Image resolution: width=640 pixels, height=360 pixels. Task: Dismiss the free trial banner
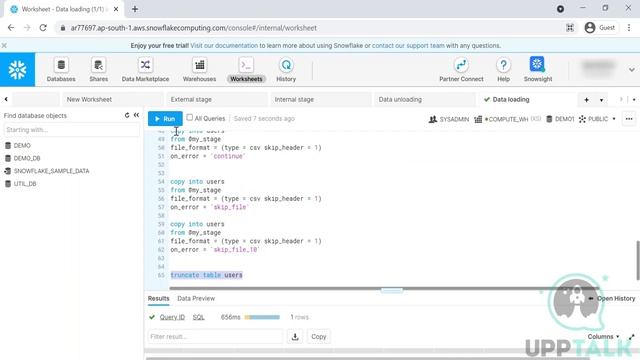[4, 45]
